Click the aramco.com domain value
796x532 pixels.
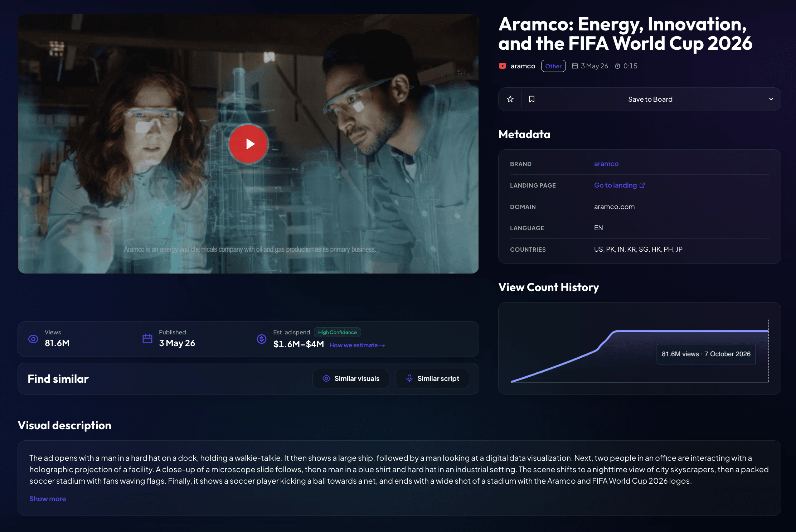pyautogui.click(x=615, y=207)
